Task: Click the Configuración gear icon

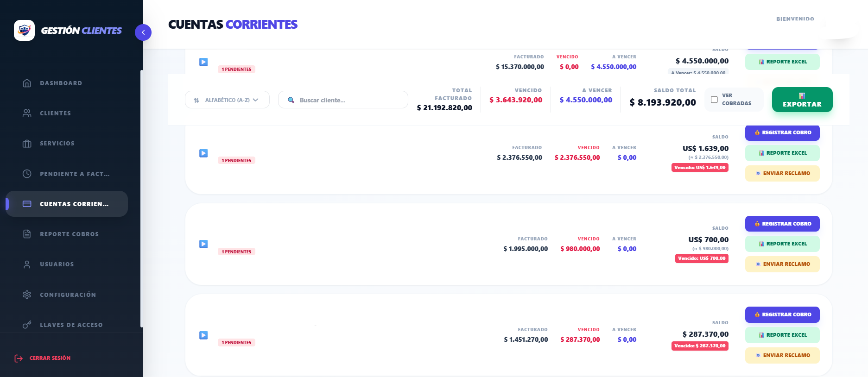Action: pos(27,295)
